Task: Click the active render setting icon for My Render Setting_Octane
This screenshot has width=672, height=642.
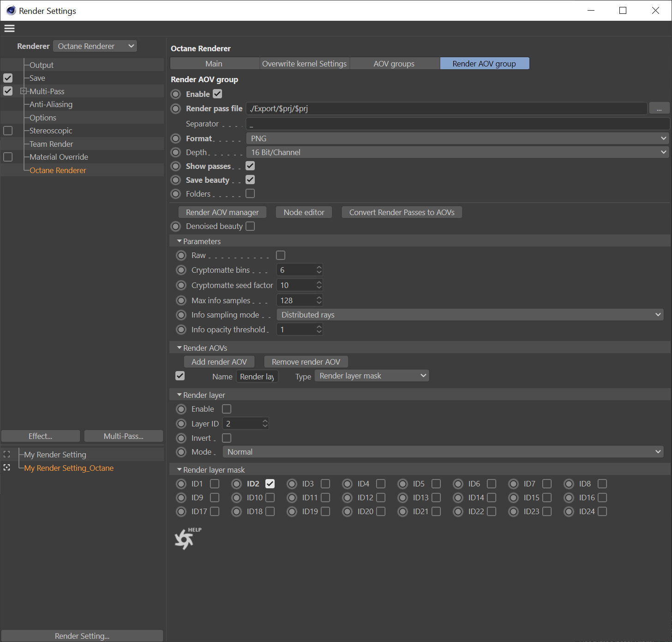Action: pyautogui.click(x=6, y=468)
